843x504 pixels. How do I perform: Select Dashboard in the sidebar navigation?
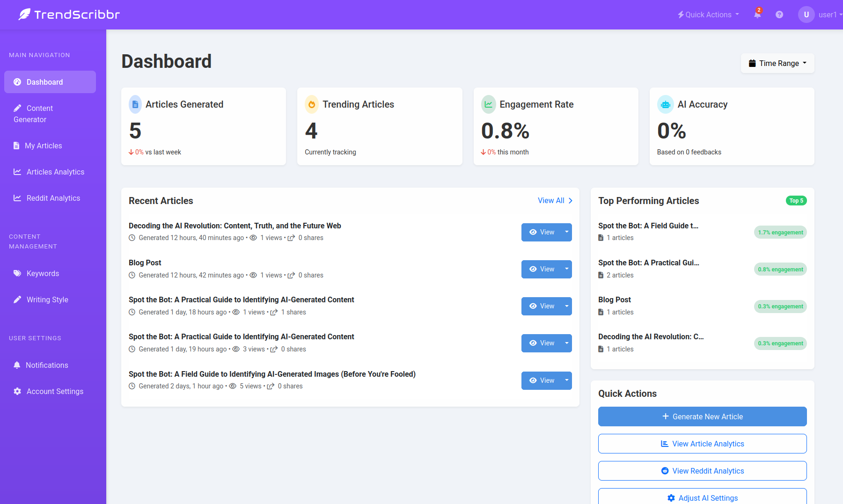point(45,82)
